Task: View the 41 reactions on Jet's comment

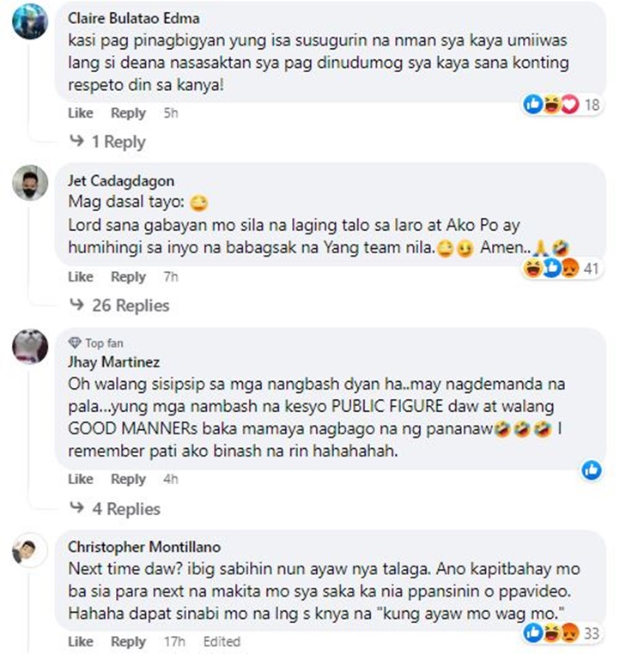Action: point(562,268)
